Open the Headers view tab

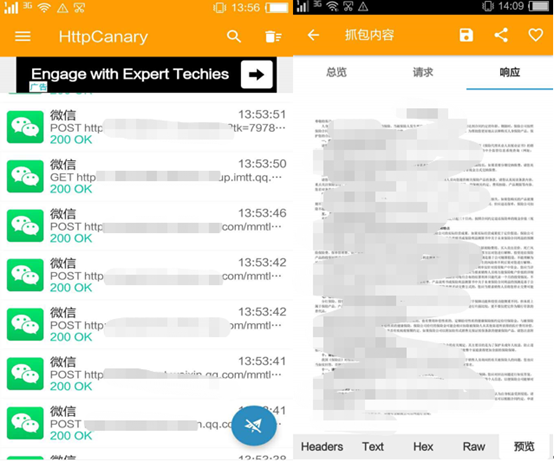[322, 446]
